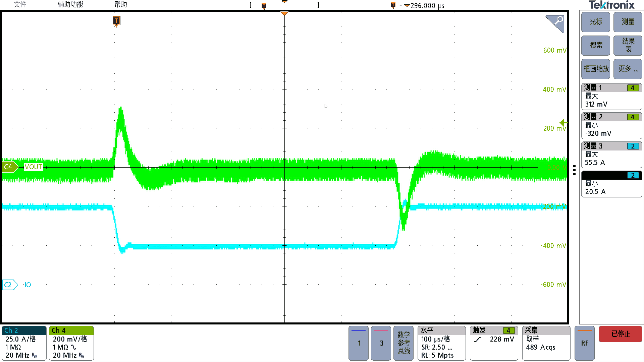Viewport: 644px width, 362px height.
Task: Open the Ch 2 vertical settings badge
Action: pos(24,343)
